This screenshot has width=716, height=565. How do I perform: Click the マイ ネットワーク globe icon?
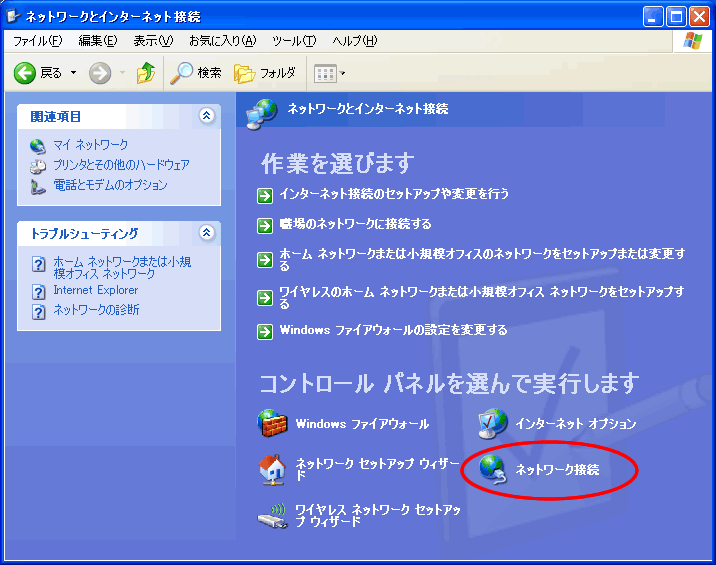click(38, 146)
